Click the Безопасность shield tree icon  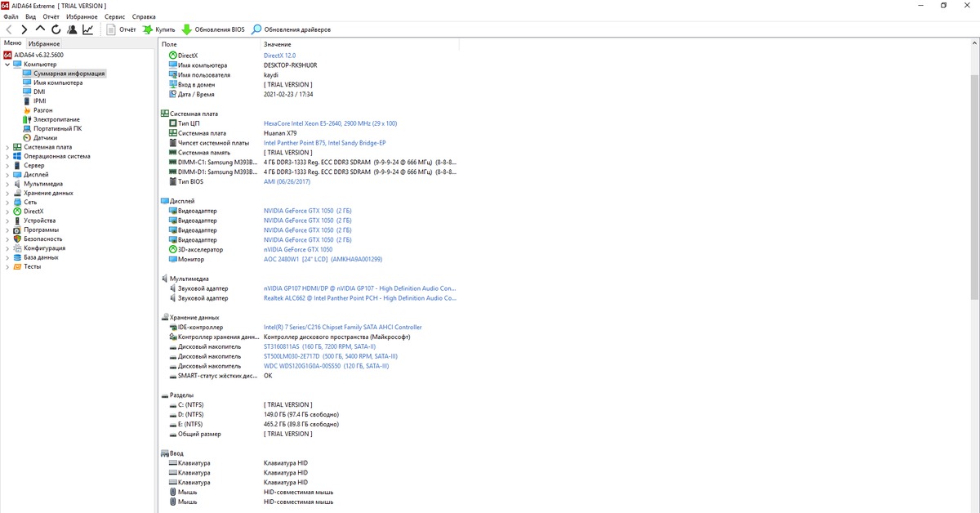click(17, 239)
